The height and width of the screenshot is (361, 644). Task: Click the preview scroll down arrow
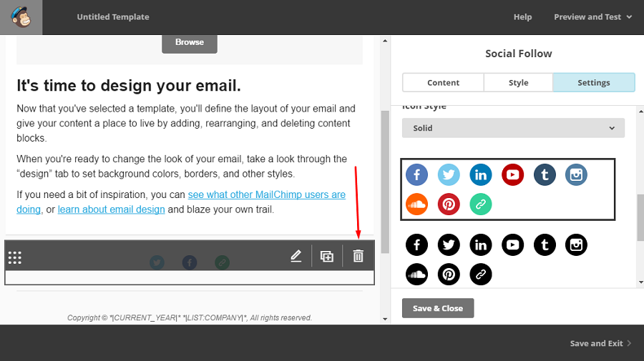point(385,319)
